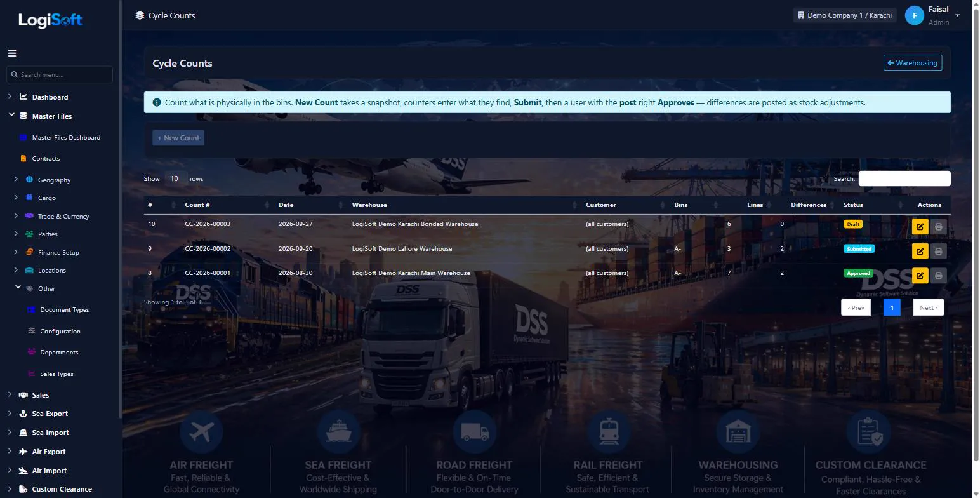Click the Dashboard chart icon
Image resolution: width=980 pixels, height=498 pixels.
23,97
